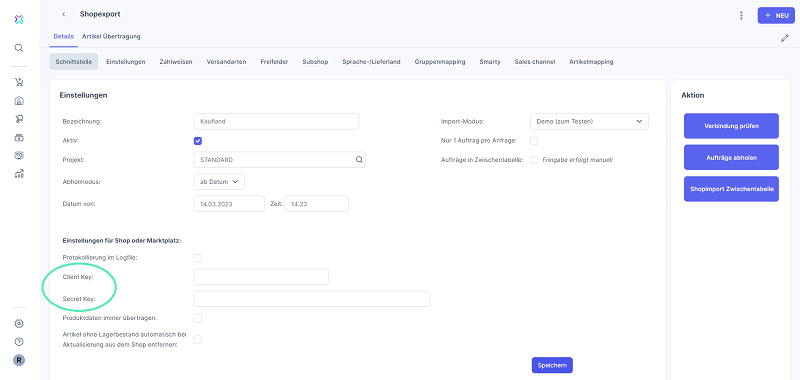Enable Produktdaten immer übertragen checkbox
The image size is (800, 380).
tap(198, 318)
